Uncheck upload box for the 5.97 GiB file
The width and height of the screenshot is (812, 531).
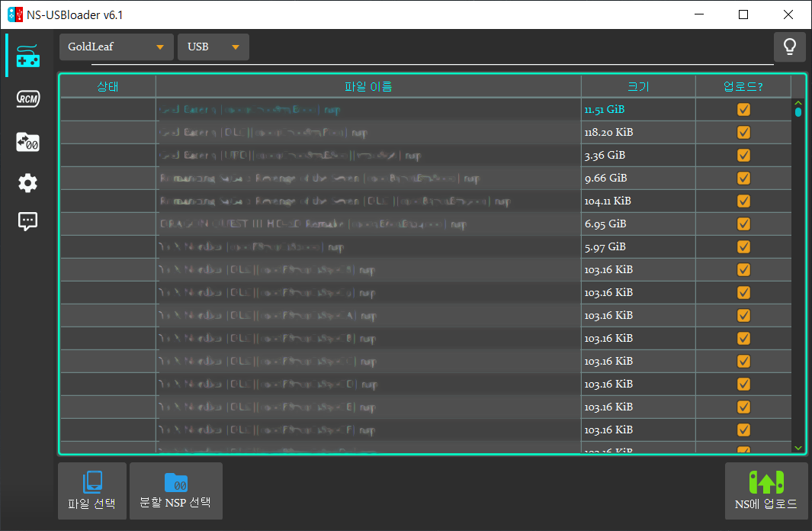[x=743, y=246]
